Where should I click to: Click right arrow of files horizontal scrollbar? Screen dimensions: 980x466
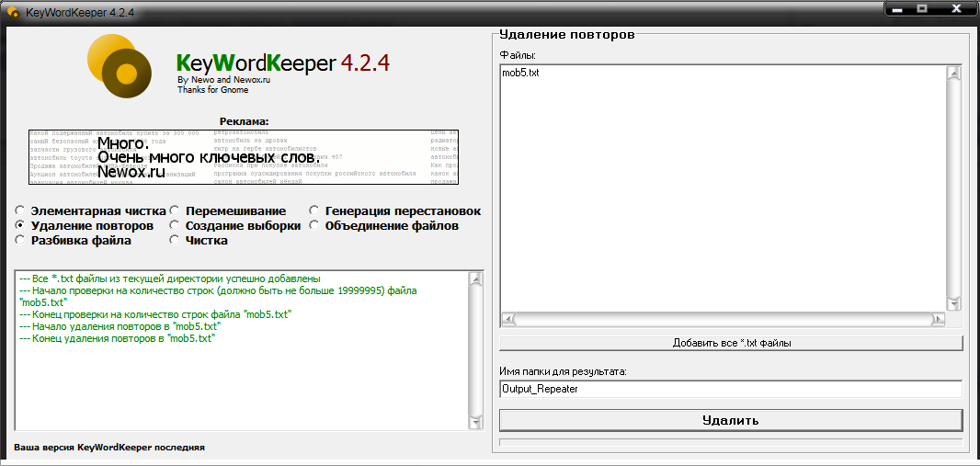click(938, 320)
